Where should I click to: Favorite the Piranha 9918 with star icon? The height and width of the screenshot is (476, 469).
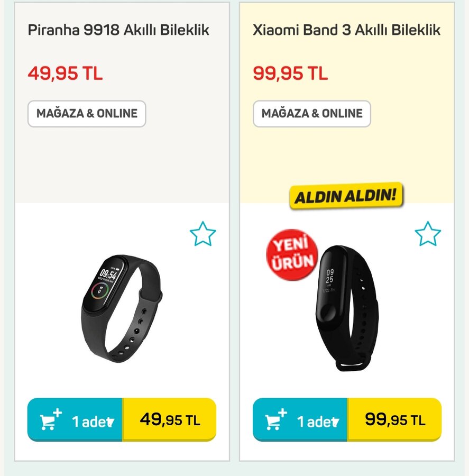pos(203,234)
